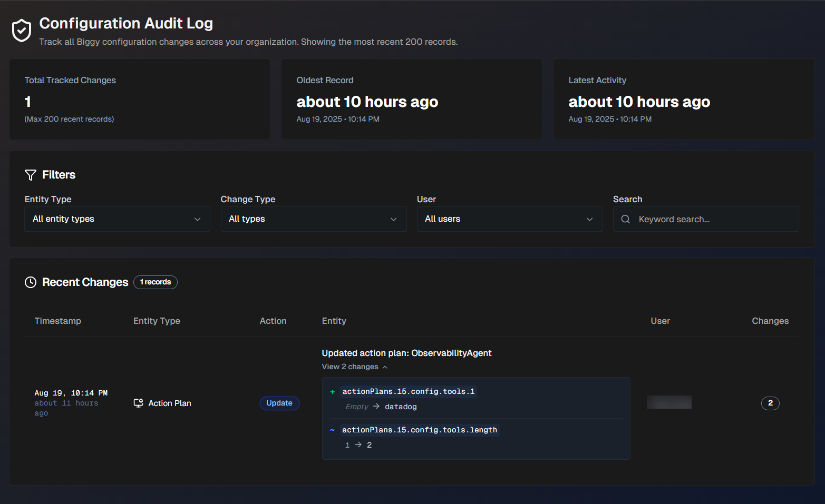The height and width of the screenshot is (504, 825).
Task: Click the Update action badge
Action: coord(279,403)
